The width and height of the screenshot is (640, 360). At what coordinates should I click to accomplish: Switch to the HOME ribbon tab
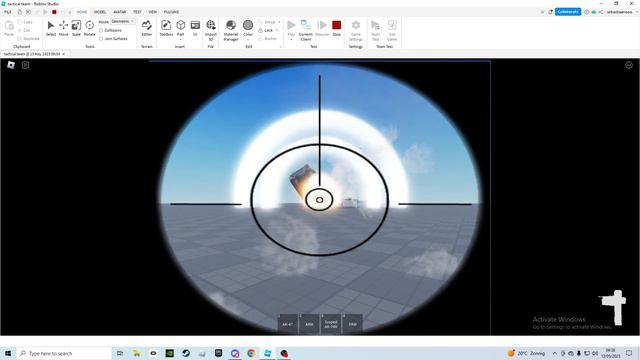click(82, 12)
